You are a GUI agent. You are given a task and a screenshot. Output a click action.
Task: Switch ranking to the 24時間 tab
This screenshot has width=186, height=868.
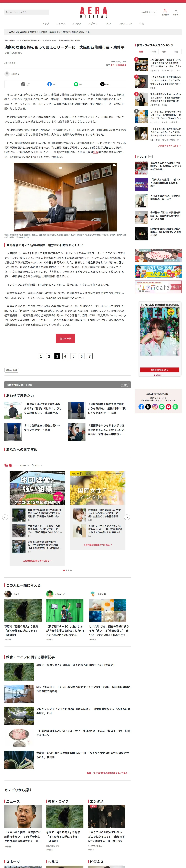pyautogui.click(x=153, y=52)
